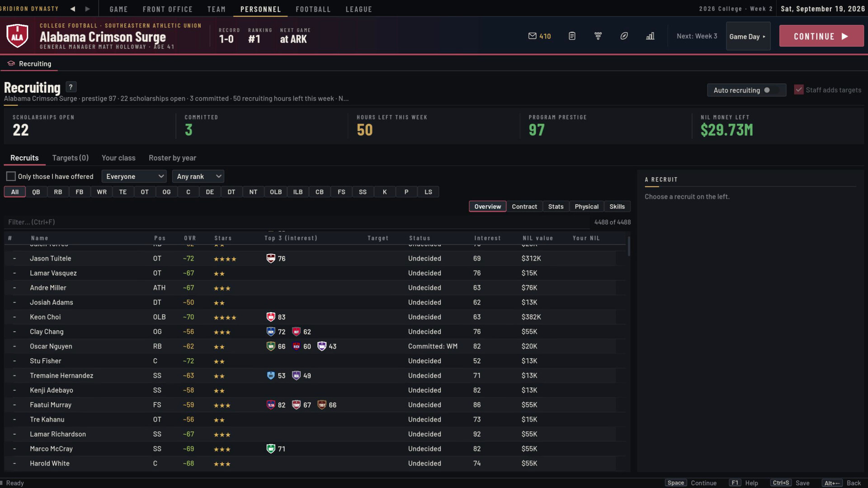Image resolution: width=868 pixels, height=488 pixels.
Task: Click the Alabama ALA shield logo
Action: [x=17, y=36]
